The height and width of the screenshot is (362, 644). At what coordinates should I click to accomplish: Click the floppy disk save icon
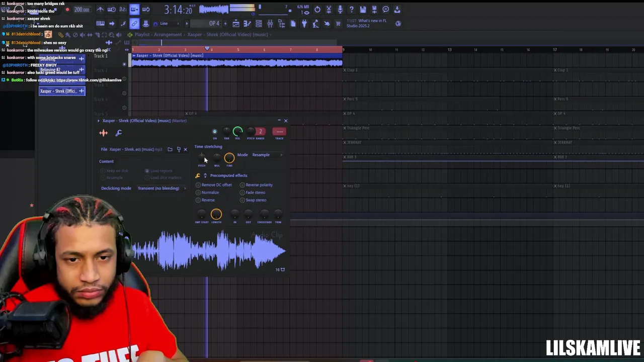pyautogui.click(x=362, y=10)
